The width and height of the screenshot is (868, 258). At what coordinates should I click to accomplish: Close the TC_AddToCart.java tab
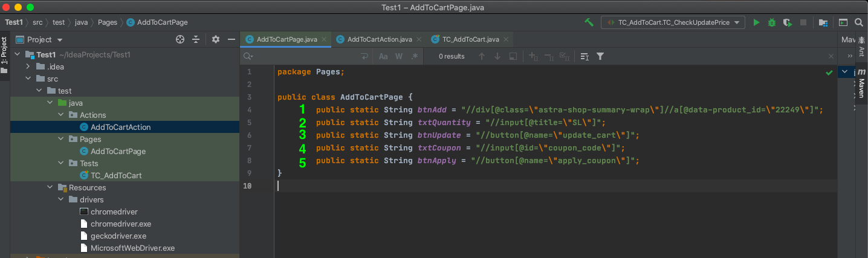(x=505, y=39)
